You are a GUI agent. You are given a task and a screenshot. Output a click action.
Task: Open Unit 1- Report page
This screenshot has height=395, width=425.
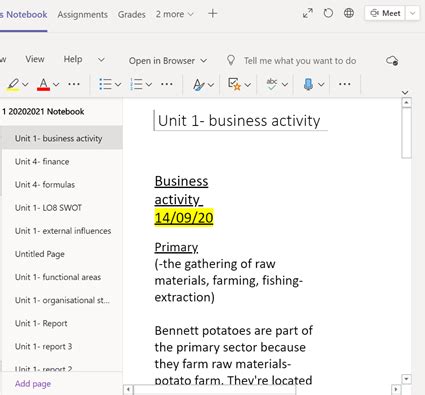pyautogui.click(x=62, y=323)
